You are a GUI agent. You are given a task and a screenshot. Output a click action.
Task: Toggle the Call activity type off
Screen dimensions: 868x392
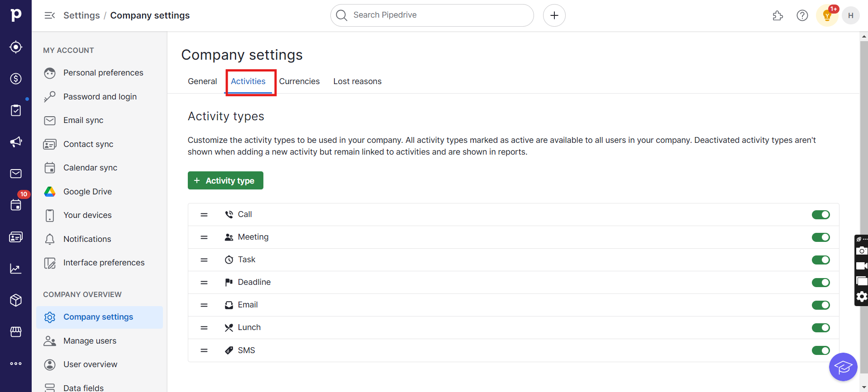[820, 215]
